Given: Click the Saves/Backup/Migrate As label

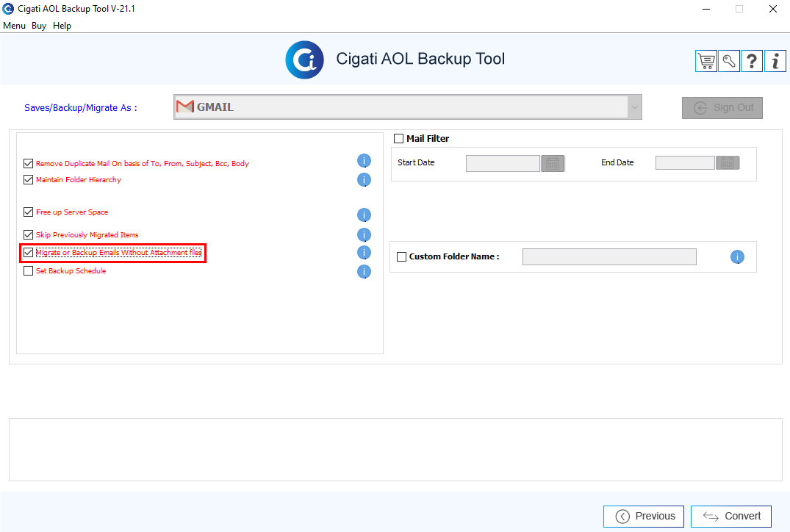Looking at the screenshot, I should (81, 108).
